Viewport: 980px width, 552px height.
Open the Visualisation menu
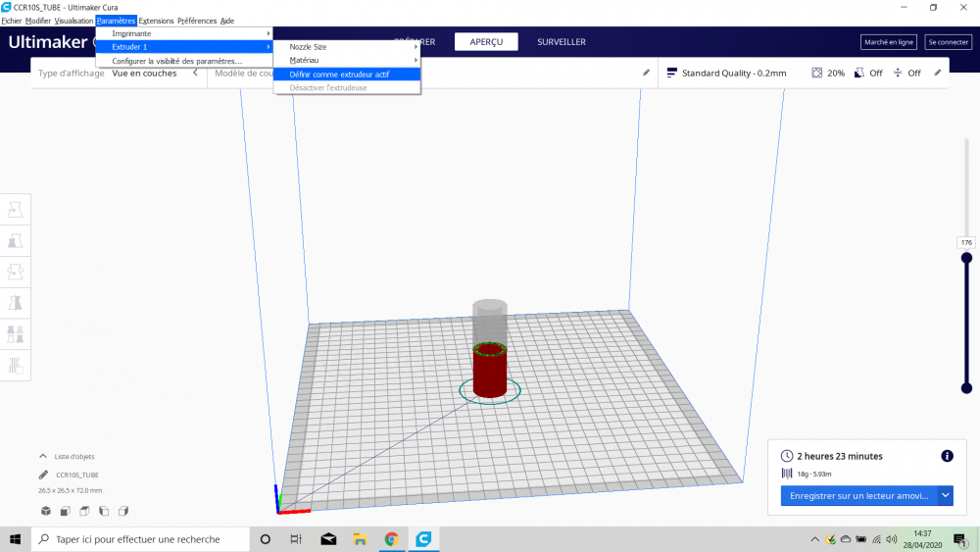tap(73, 21)
